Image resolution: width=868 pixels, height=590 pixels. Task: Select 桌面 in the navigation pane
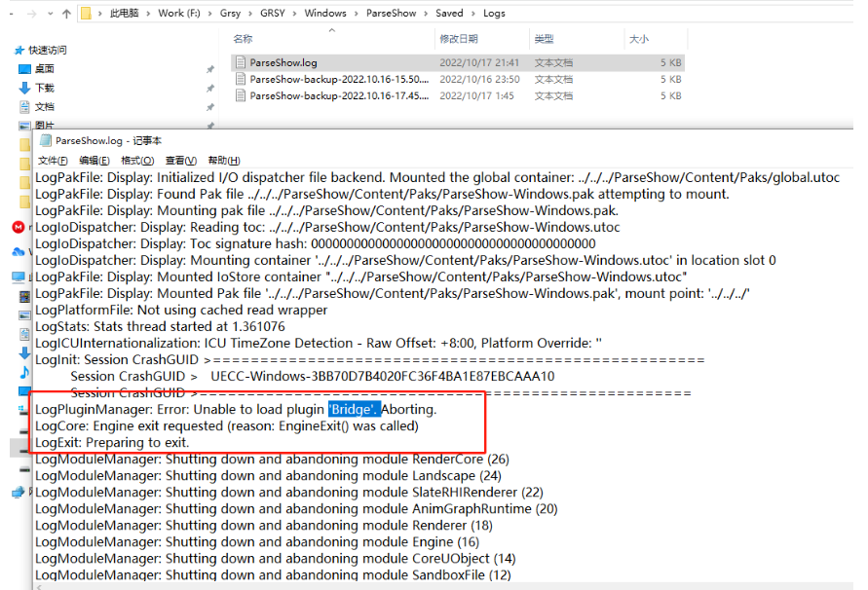(x=45, y=69)
